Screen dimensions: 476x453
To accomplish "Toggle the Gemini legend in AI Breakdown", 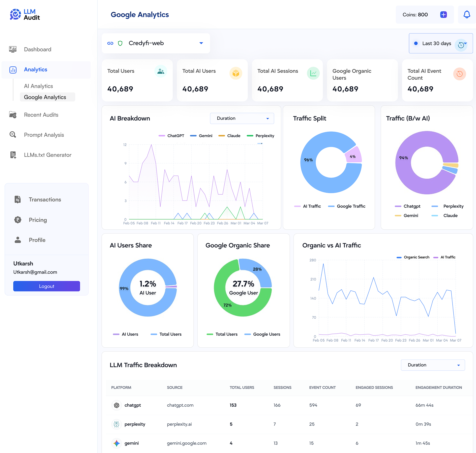I will tap(201, 136).
